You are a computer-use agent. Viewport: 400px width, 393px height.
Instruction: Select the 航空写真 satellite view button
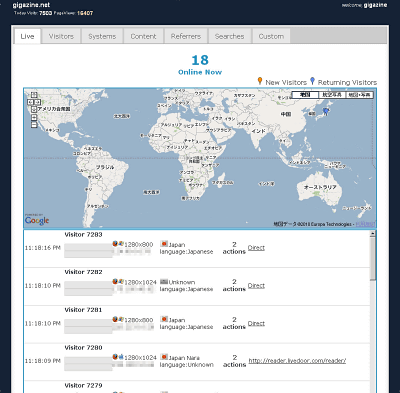332,95
